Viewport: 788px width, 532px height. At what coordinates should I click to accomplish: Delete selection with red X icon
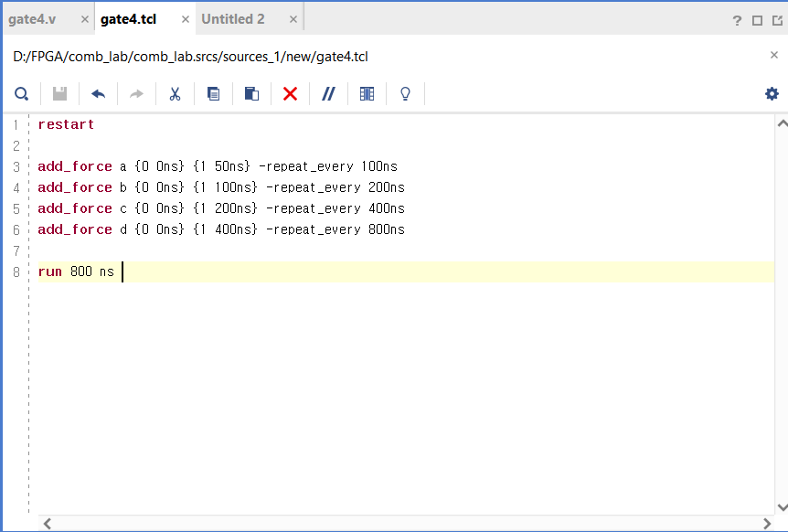click(290, 94)
